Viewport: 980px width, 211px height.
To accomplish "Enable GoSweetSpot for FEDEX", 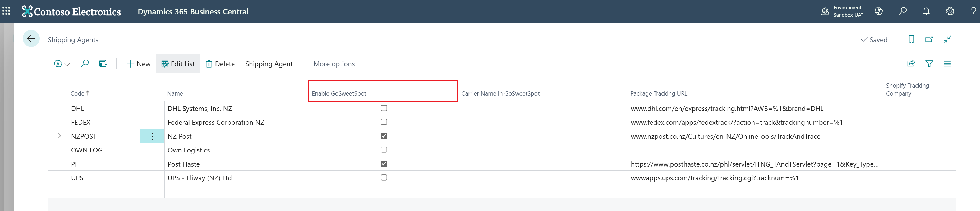I will (x=384, y=122).
